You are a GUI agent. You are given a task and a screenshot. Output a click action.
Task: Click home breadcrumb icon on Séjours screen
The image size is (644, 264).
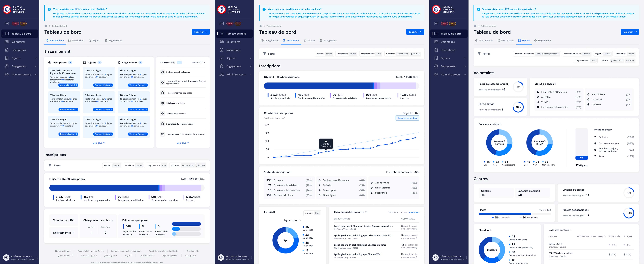click(x=475, y=26)
